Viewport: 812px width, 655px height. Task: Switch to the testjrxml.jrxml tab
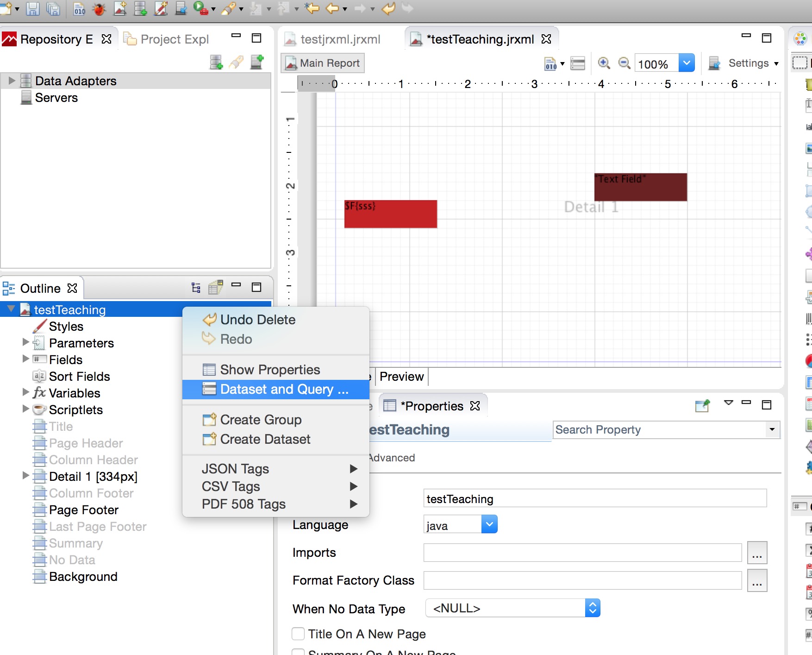point(333,39)
